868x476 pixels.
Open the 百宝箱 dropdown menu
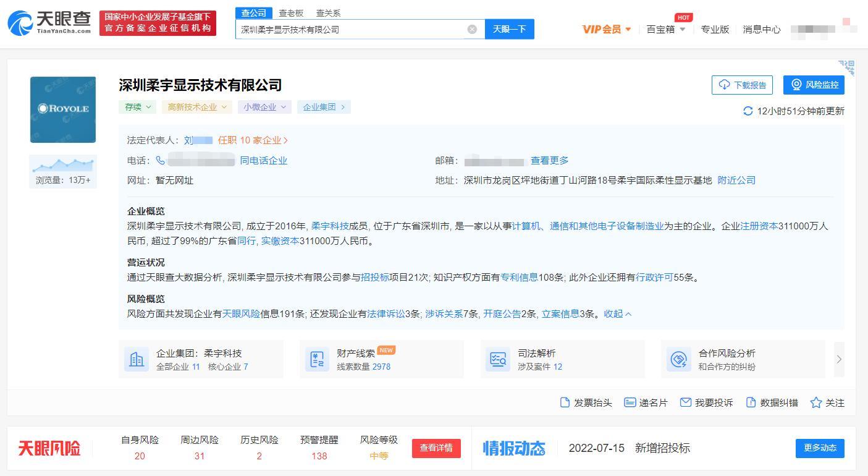(666, 29)
